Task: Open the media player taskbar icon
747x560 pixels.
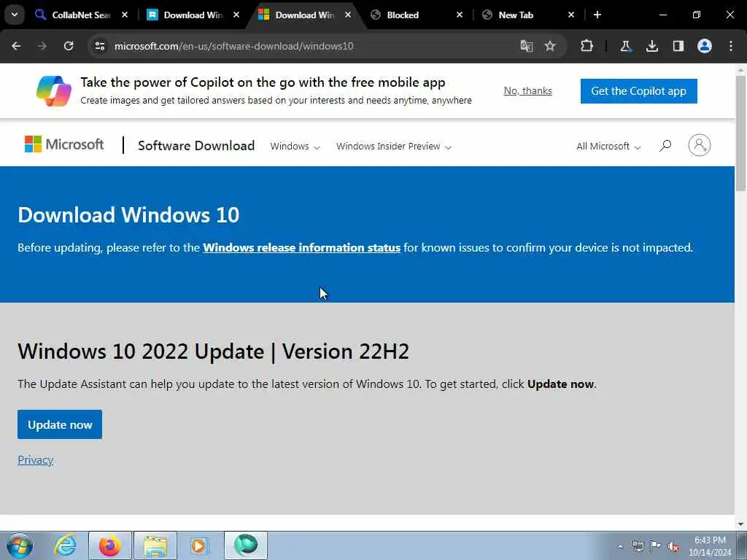Action: pos(198,545)
